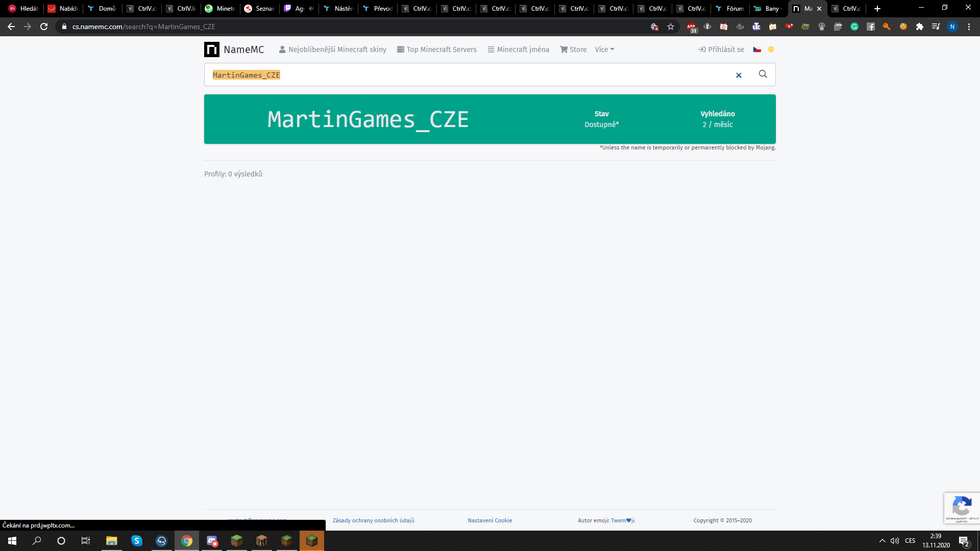Reload the page
The height and width of the screenshot is (551, 980).
pos(44,27)
